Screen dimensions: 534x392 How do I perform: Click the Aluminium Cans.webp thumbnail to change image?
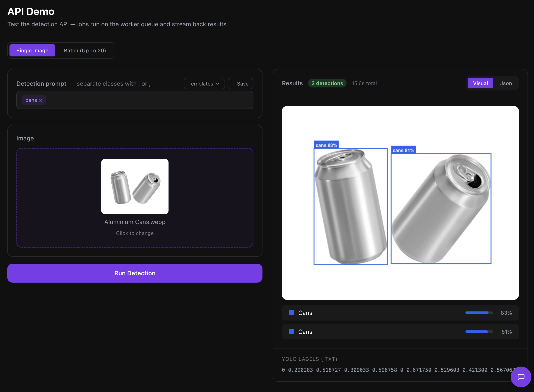coord(135,187)
